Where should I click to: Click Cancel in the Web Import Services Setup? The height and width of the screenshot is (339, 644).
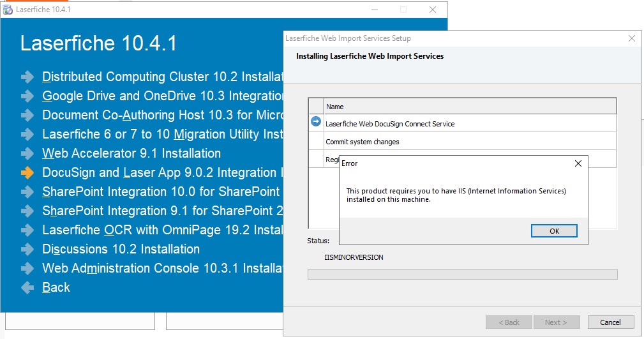point(610,322)
